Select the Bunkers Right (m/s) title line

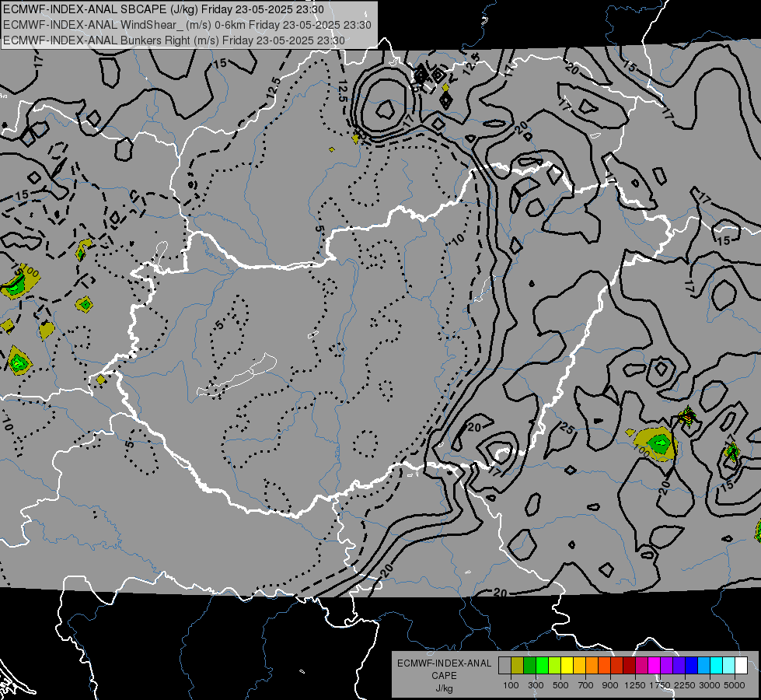tap(174, 40)
